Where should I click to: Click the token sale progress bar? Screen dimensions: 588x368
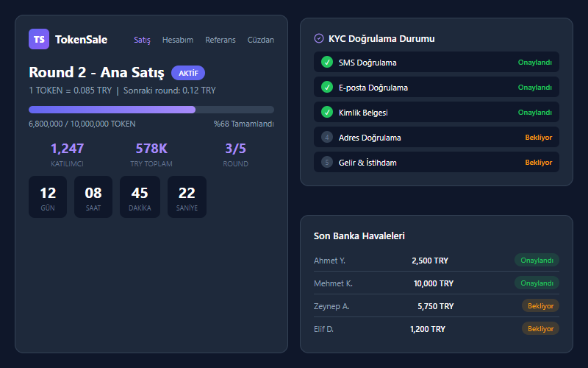pos(151,110)
